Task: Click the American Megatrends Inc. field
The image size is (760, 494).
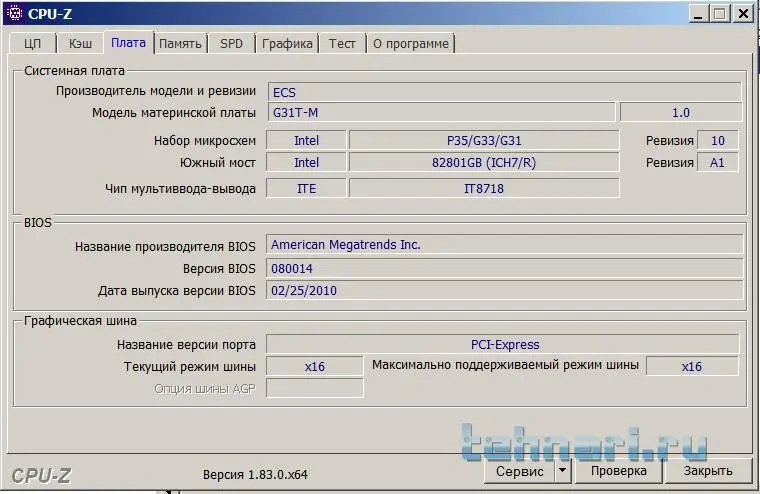Action: 504,244
